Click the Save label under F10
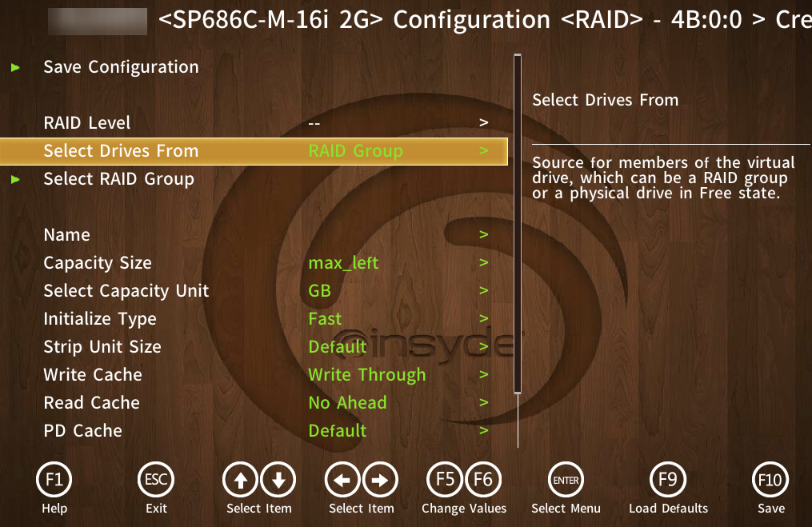The height and width of the screenshot is (527, 812). (771, 509)
